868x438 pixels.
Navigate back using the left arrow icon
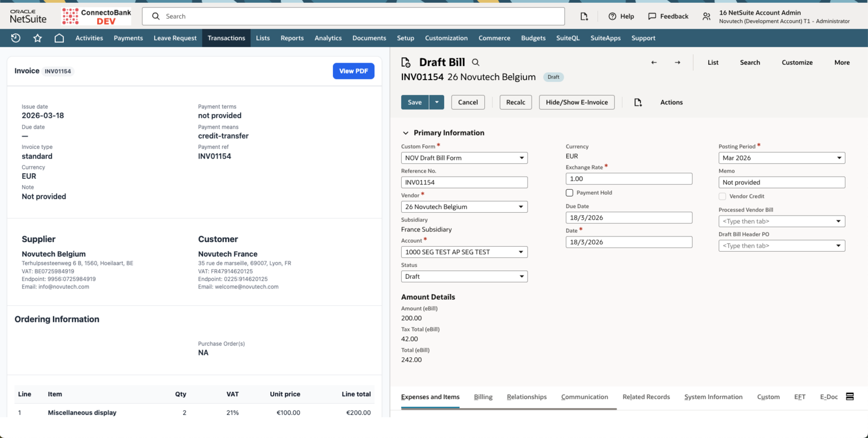click(x=654, y=62)
